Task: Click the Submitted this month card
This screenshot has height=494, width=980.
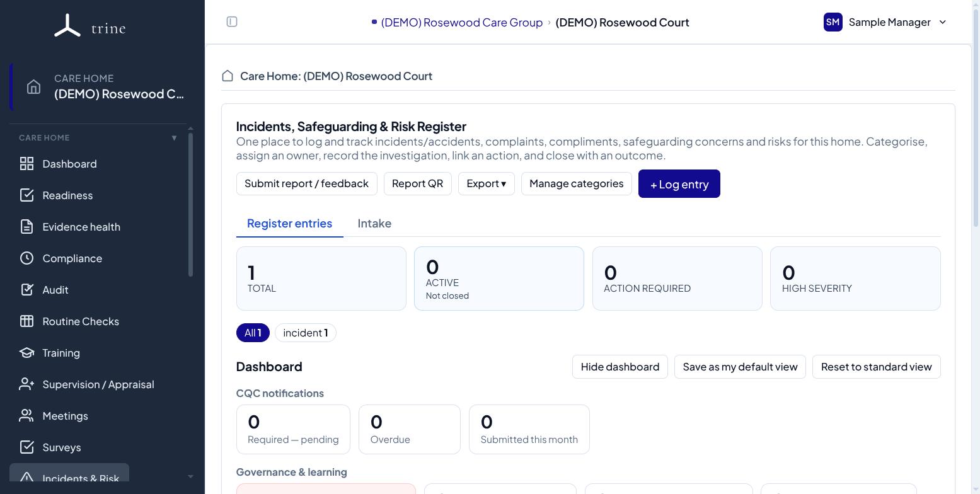Action: coord(529,429)
